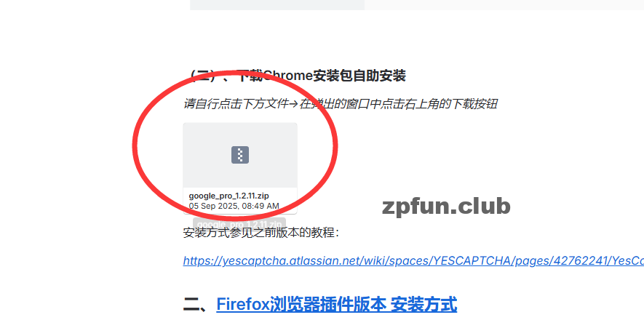644x320 pixels.
Task: Click the 安装方式参见之前版本的教程 paragraph
Action: click(262, 233)
